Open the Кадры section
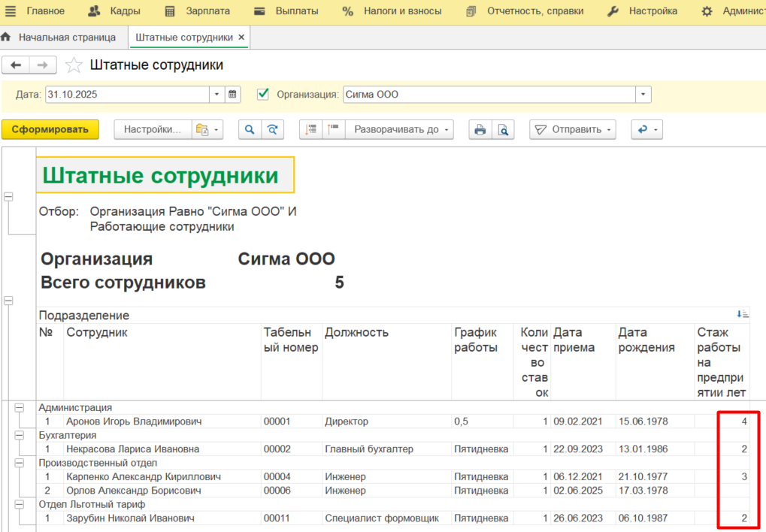766x532 pixels. (x=114, y=11)
